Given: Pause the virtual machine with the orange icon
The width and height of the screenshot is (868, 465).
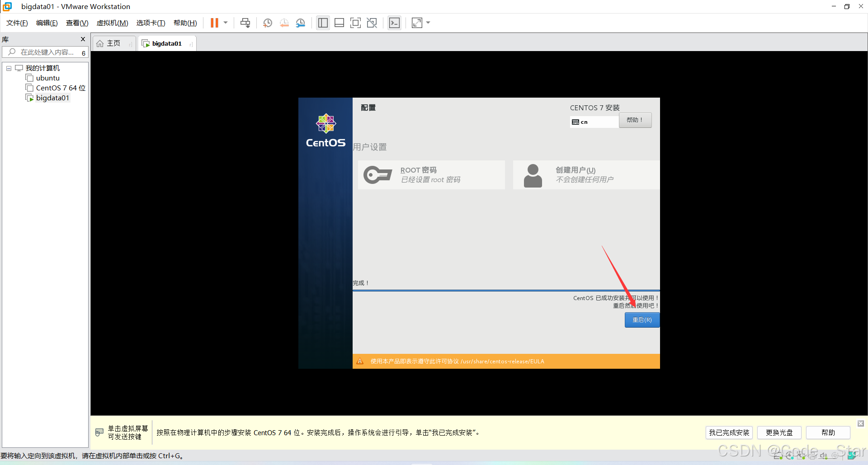Looking at the screenshot, I should (x=214, y=23).
